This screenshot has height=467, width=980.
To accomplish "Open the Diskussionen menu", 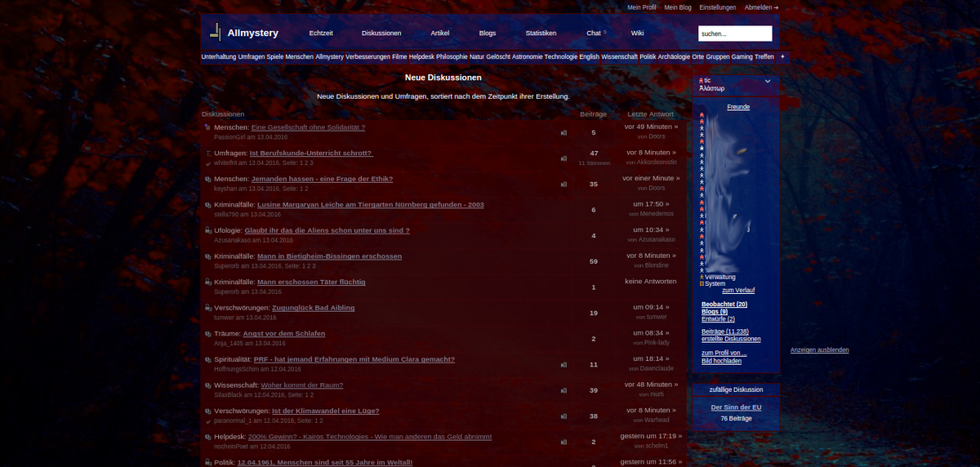I will 381,33.
